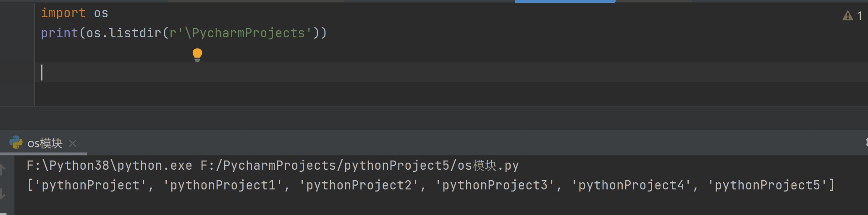Image resolution: width=868 pixels, height=215 pixels.
Task: Click the warning count number 1
Action: [x=859, y=16]
